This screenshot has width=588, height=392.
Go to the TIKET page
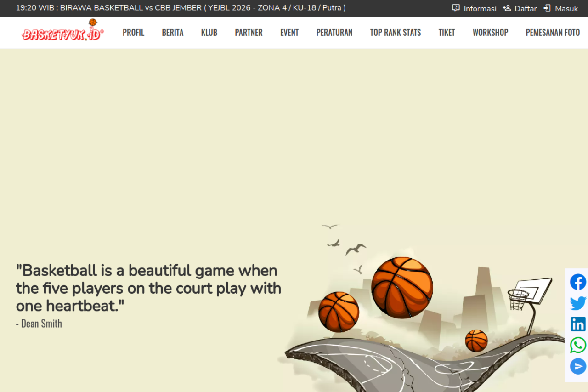click(447, 33)
